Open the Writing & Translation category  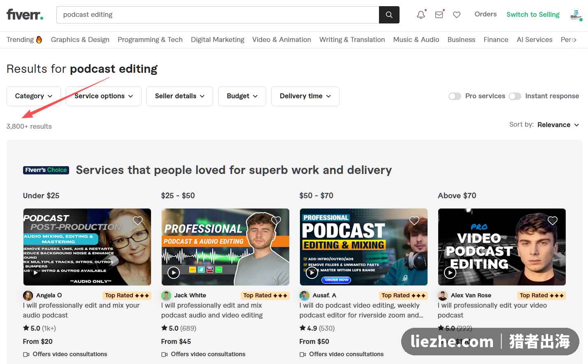pyautogui.click(x=352, y=39)
